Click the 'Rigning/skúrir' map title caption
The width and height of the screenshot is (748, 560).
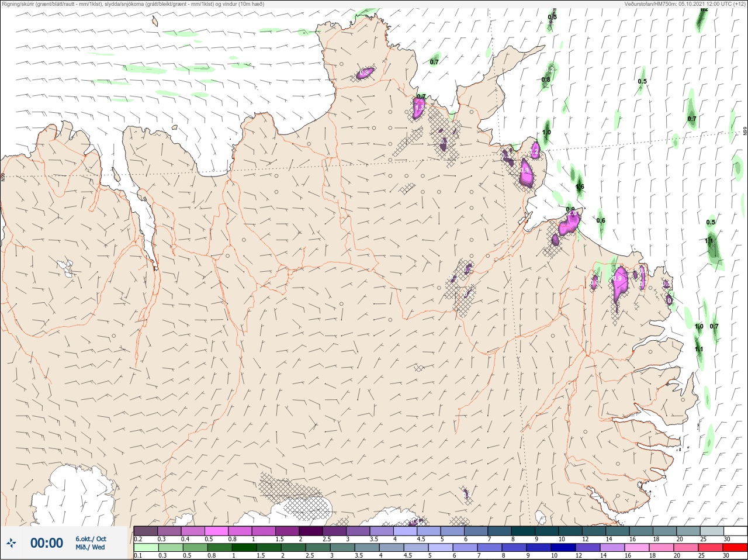pyautogui.click(x=133, y=4)
